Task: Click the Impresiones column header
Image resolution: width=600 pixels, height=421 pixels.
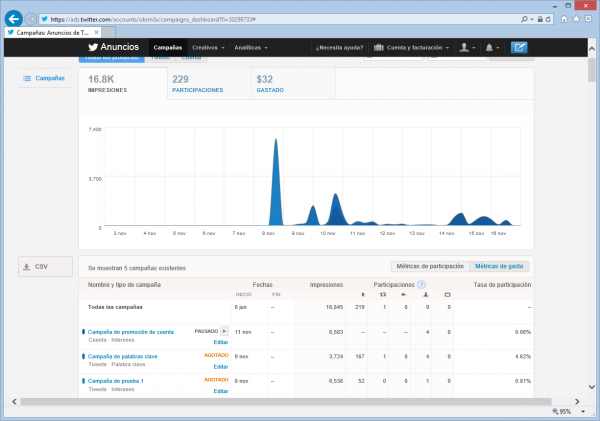Action: (x=326, y=284)
